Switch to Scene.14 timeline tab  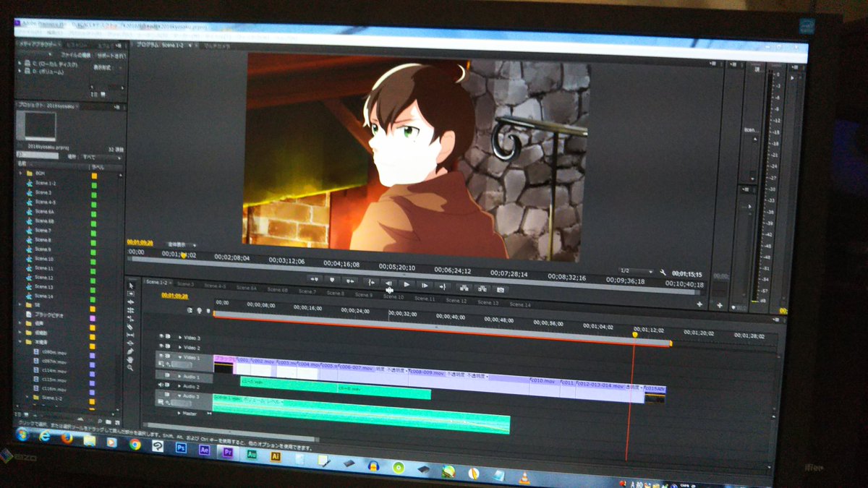(x=520, y=304)
